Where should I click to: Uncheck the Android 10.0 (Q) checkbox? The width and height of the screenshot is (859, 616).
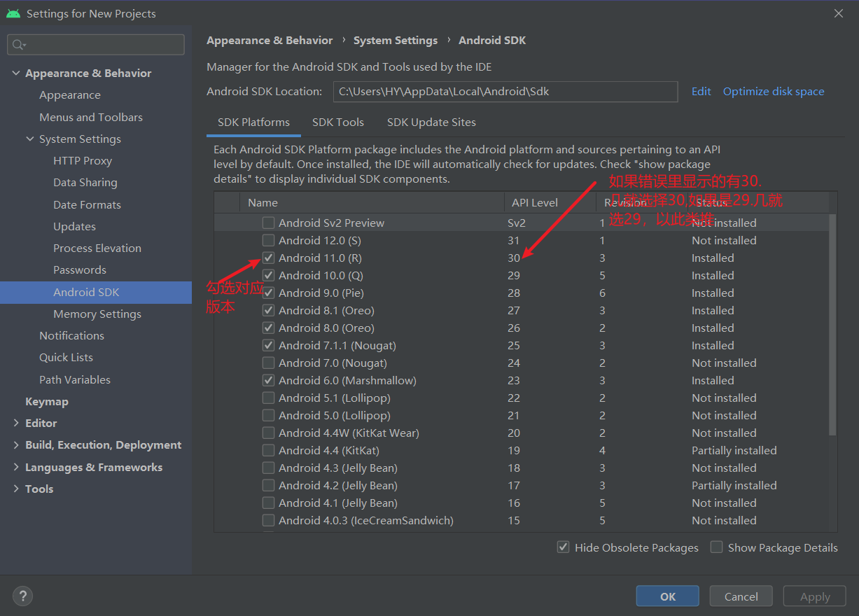click(x=268, y=275)
